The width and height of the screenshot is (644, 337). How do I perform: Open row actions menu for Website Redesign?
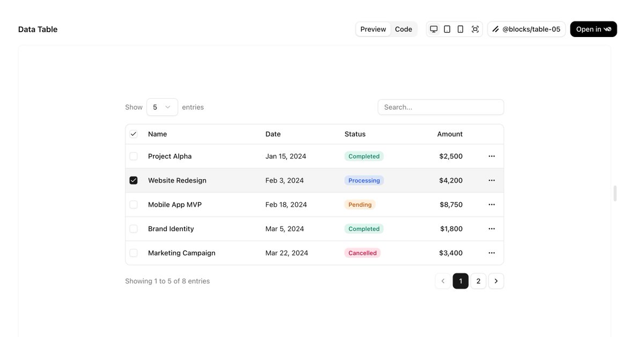coord(492,180)
